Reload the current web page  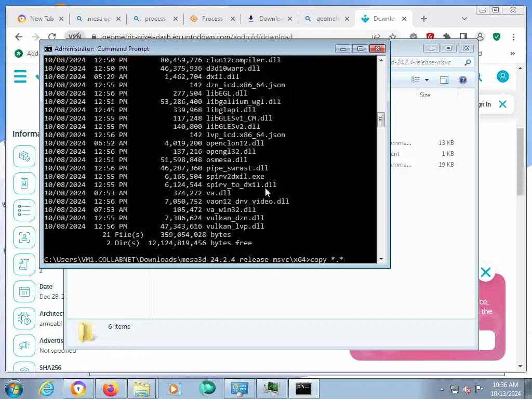click(52, 37)
